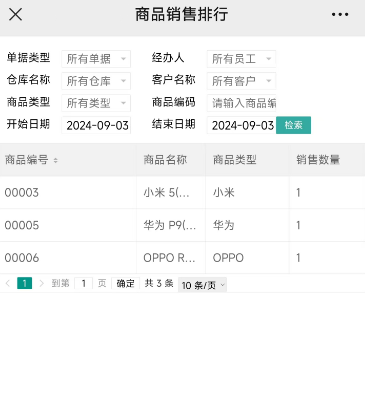The height and width of the screenshot is (397, 365).
Task: Click the 经办人 label
Action: (168, 58)
